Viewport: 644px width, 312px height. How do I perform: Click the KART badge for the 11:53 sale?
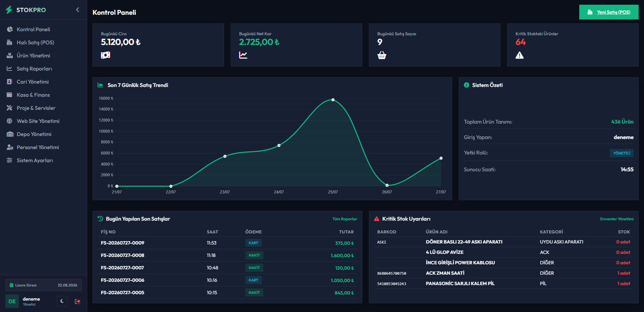[254, 243]
